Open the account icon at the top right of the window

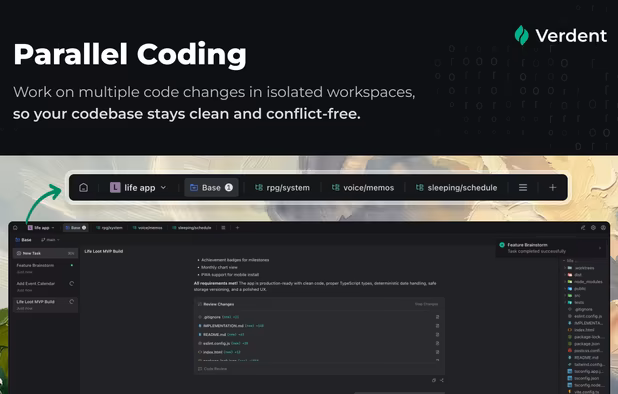click(603, 228)
